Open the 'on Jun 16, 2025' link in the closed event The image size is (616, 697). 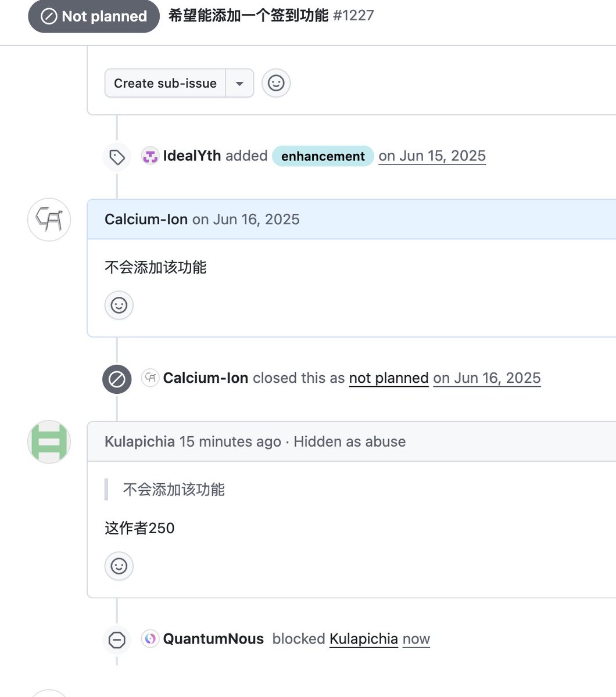(x=487, y=378)
